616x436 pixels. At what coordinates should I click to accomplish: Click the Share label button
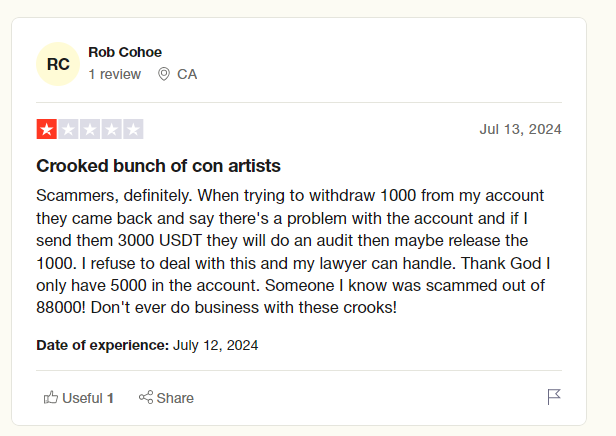click(x=175, y=398)
